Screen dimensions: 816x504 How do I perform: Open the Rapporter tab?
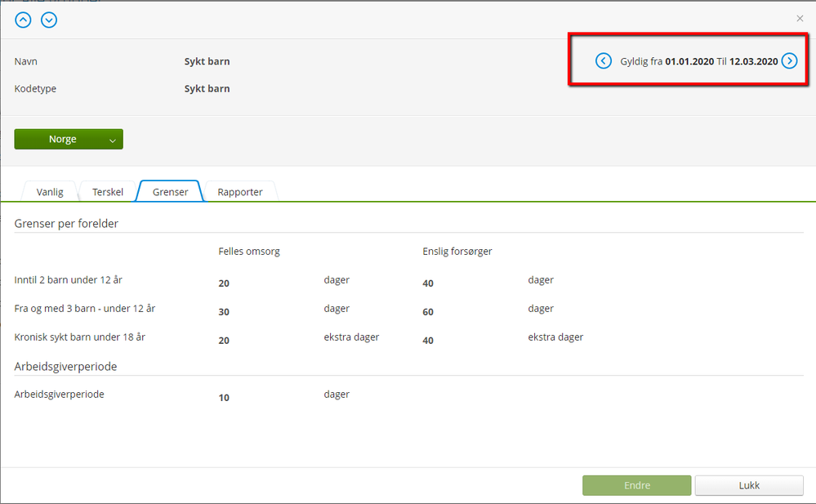tap(240, 192)
